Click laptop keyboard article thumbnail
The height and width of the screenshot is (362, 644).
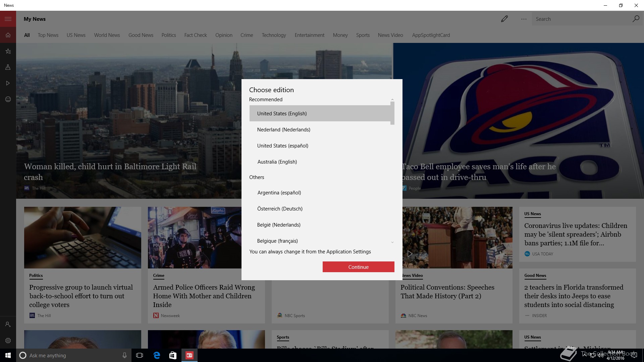[x=83, y=237]
